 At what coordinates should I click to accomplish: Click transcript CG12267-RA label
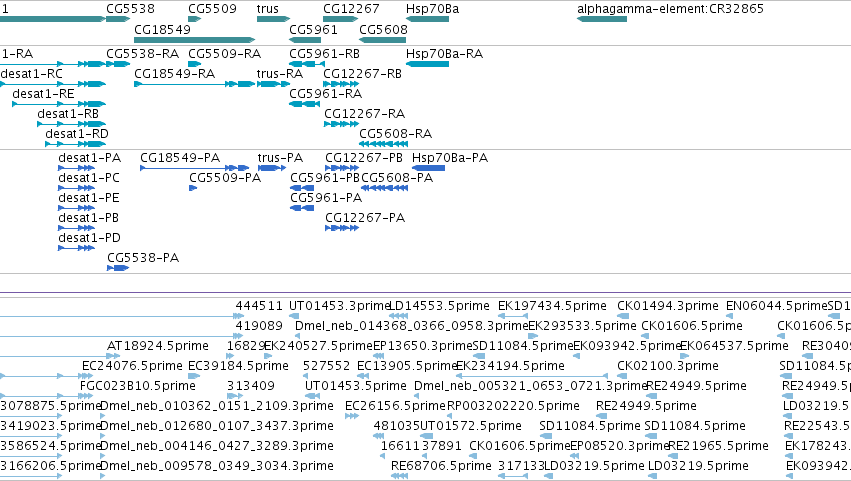click(364, 114)
